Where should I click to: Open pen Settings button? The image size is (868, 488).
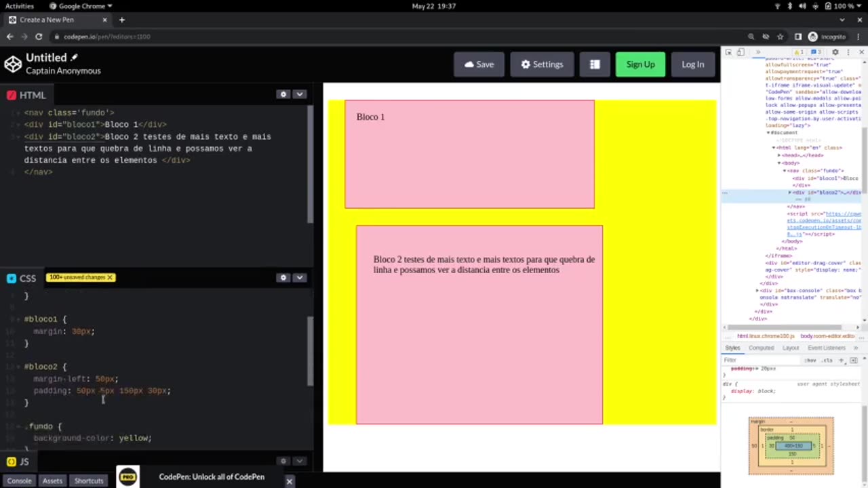pyautogui.click(x=542, y=64)
